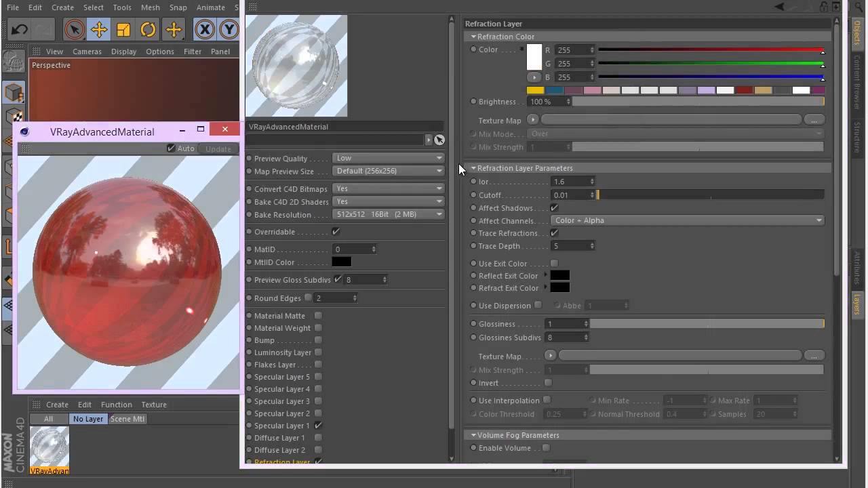
Task: Enable the Bump channel checkbox
Action: point(318,340)
